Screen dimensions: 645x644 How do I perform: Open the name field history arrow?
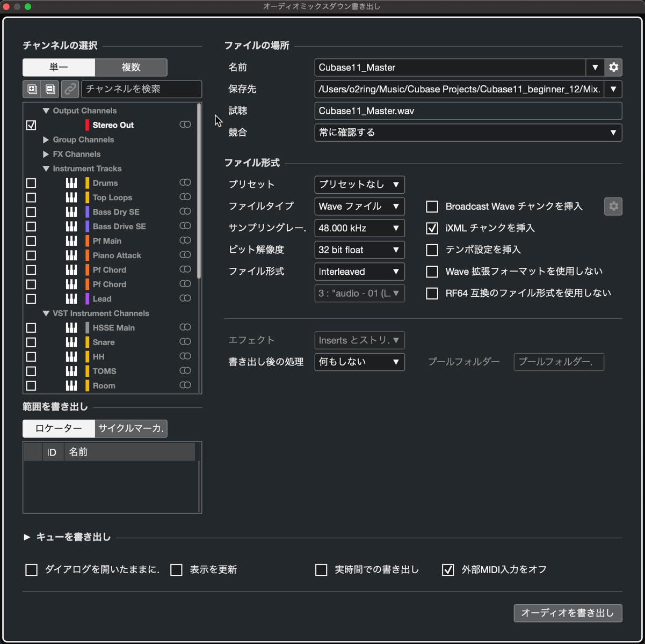point(595,68)
